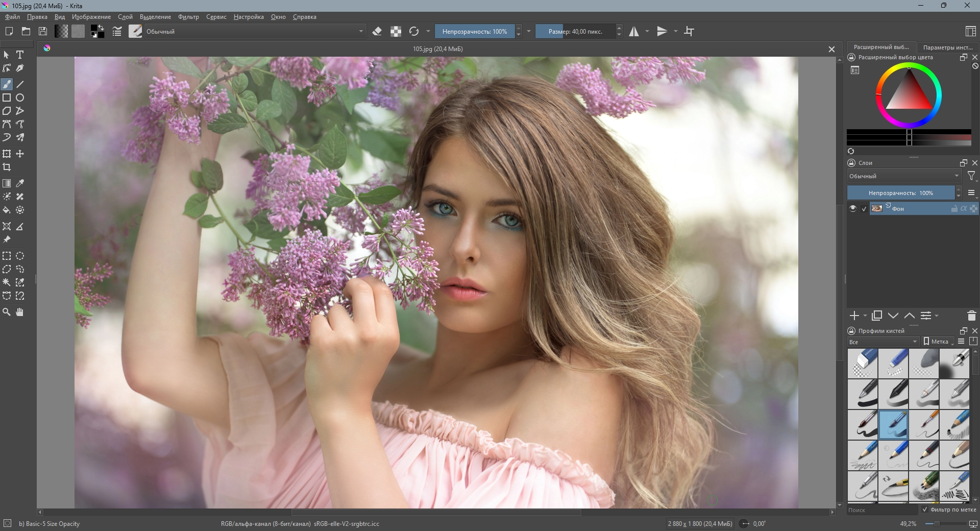Select the Ellipse shape tool
The image size is (980, 531).
[x=20, y=98]
